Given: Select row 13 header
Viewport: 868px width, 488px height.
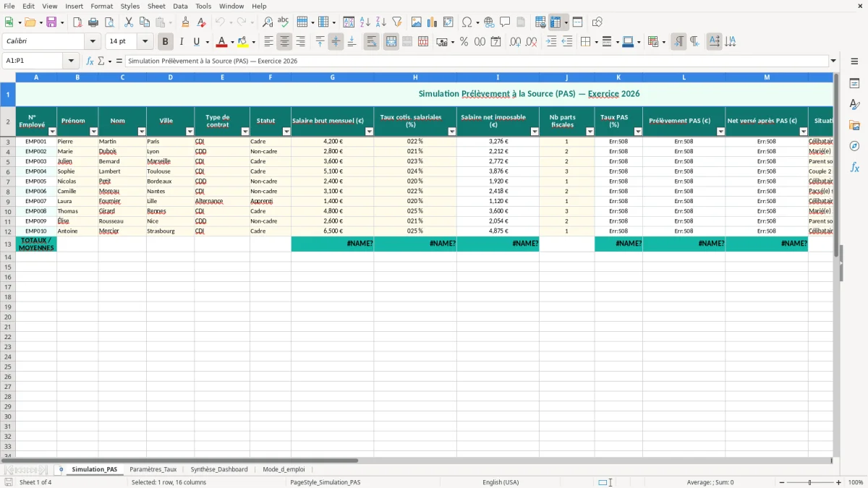Looking at the screenshot, I should pyautogui.click(x=8, y=244).
